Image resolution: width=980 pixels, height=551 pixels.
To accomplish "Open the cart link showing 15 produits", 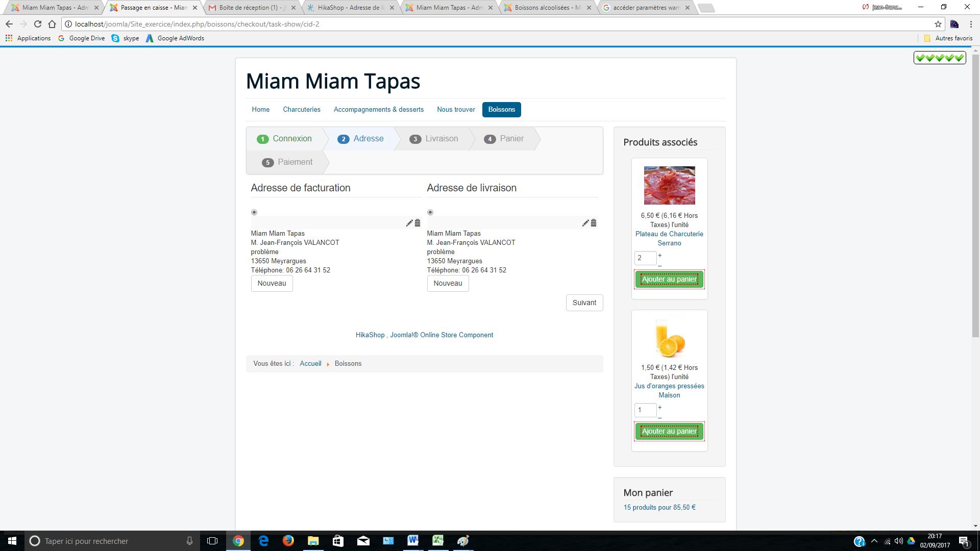I will (659, 508).
